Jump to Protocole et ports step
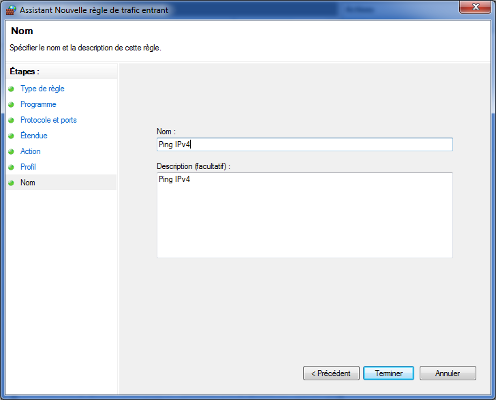Screen dimensions: 496x400 (49, 120)
